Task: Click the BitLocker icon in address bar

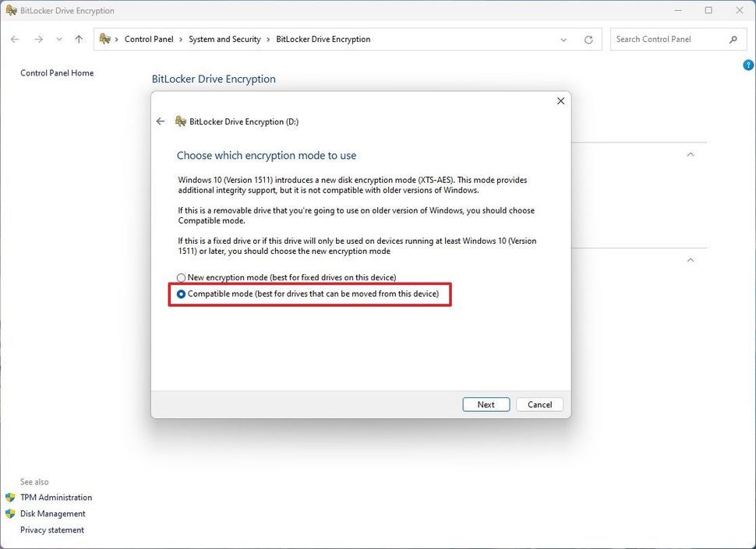Action: tap(104, 38)
